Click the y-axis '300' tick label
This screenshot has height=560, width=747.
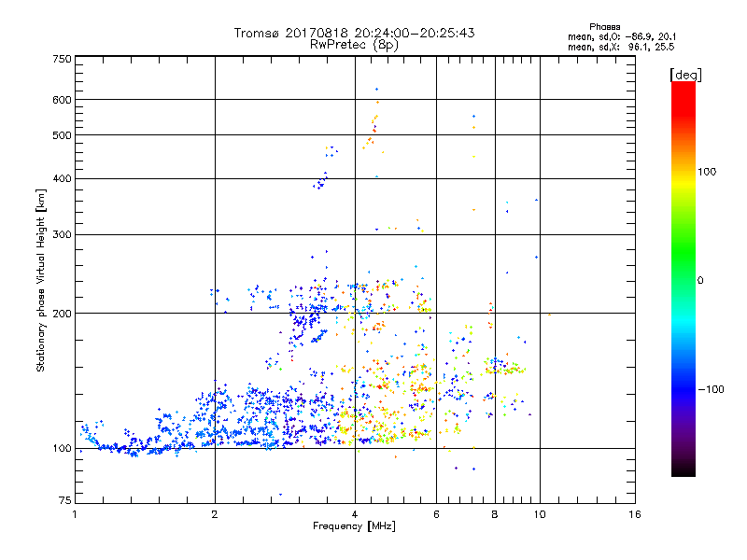click(62, 235)
